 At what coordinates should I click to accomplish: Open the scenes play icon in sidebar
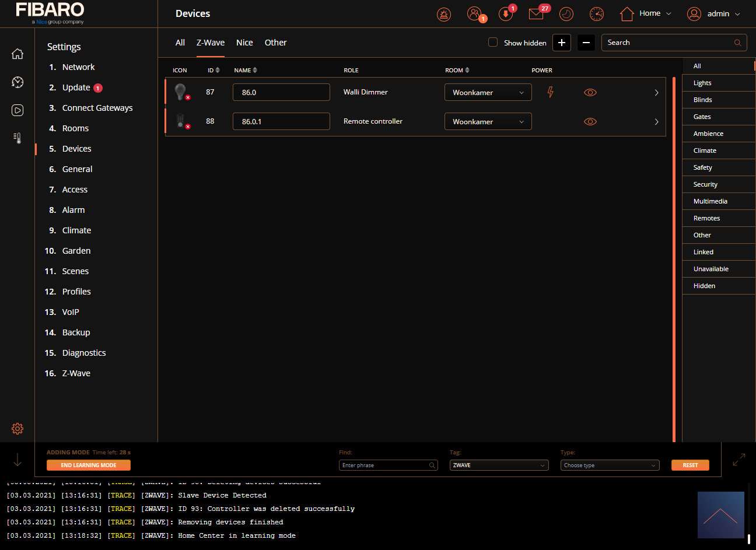pos(17,110)
